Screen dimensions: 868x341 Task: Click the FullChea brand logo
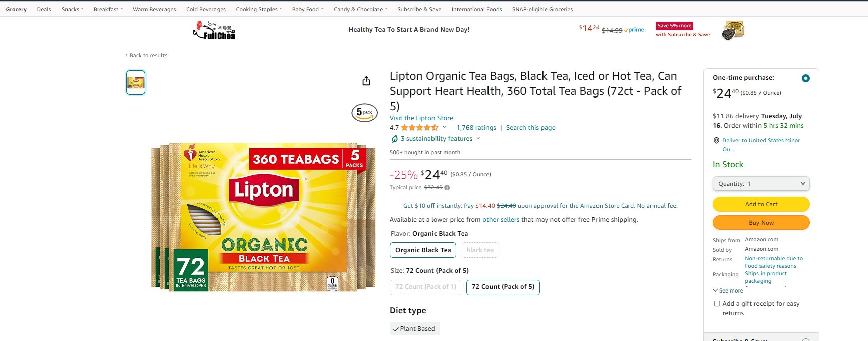pos(214,30)
